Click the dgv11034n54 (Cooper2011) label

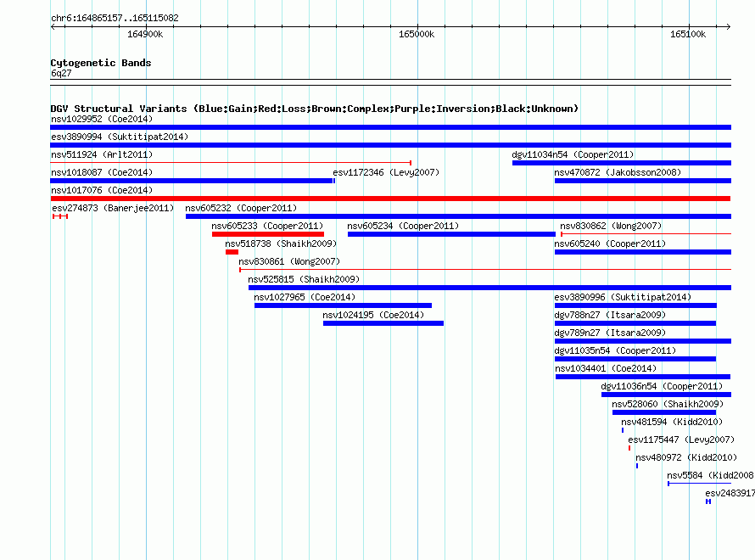point(573,154)
